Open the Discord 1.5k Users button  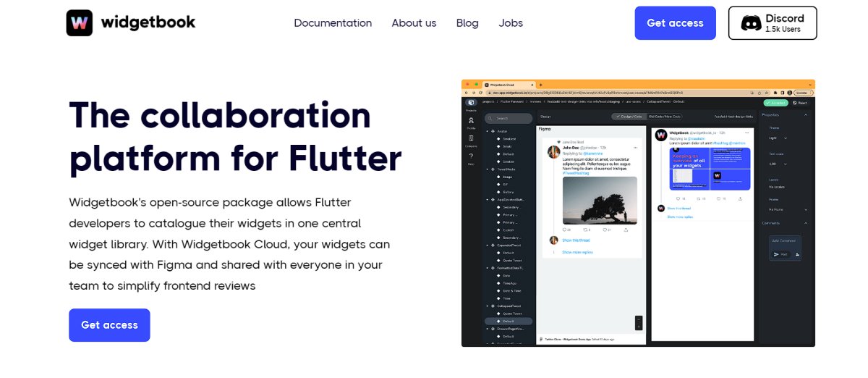[x=773, y=23]
